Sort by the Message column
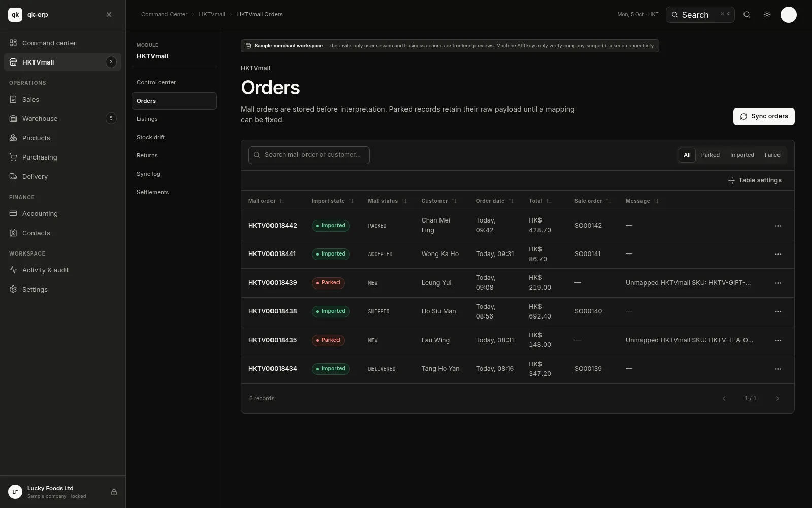 642,201
